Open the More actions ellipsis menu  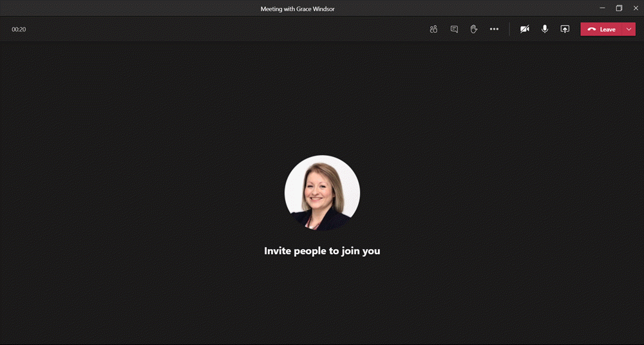pos(494,29)
